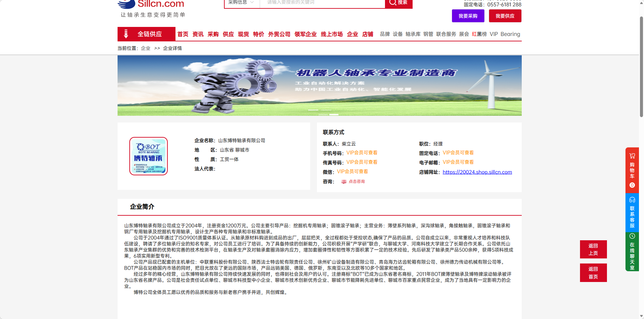Click the BOT bearing company logo
This screenshot has height=319, width=644.
coord(149,156)
